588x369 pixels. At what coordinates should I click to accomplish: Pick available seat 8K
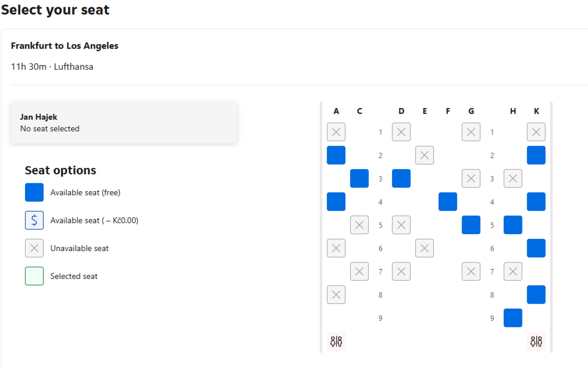pyautogui.click(x=536, y=295)
